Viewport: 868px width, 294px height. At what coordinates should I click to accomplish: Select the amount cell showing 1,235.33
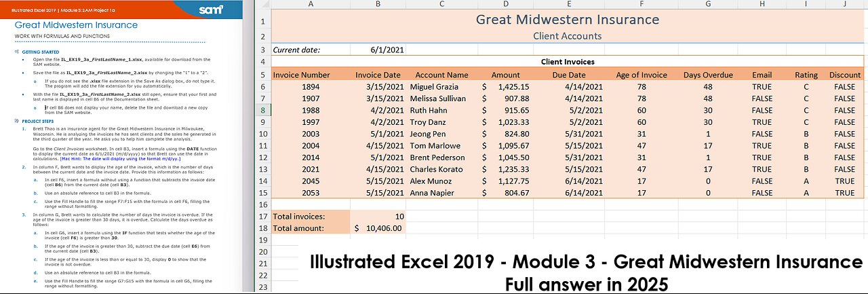pos(505,170)
